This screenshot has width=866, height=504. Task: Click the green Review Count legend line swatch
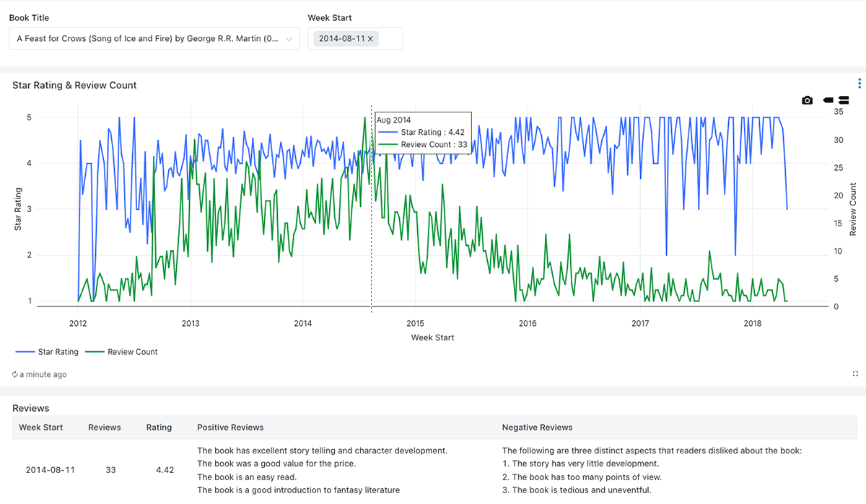(95, 352)
